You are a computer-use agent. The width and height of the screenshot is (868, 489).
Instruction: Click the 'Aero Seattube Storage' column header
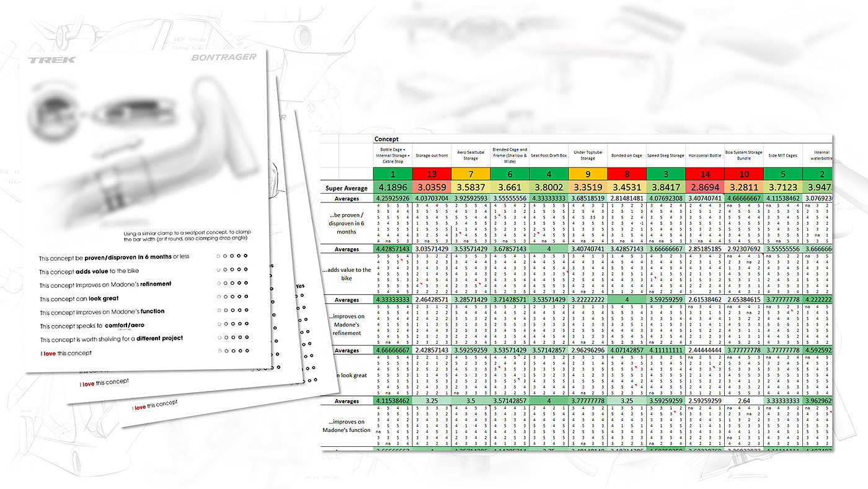click(x=471, y=155)
